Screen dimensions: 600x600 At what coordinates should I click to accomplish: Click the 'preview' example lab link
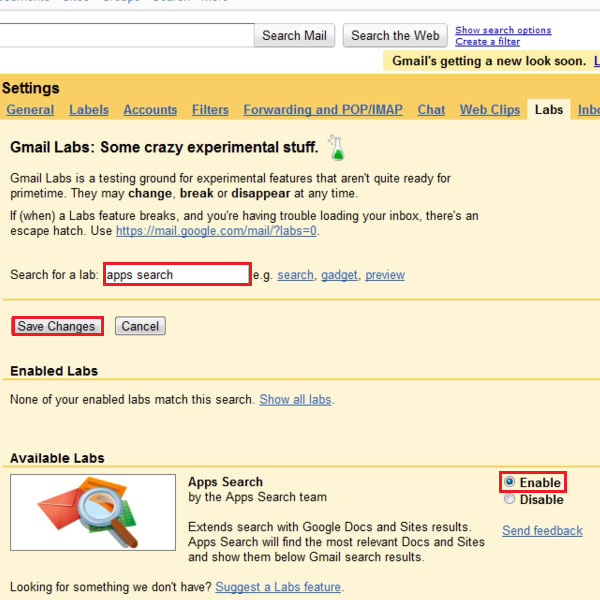385,275
